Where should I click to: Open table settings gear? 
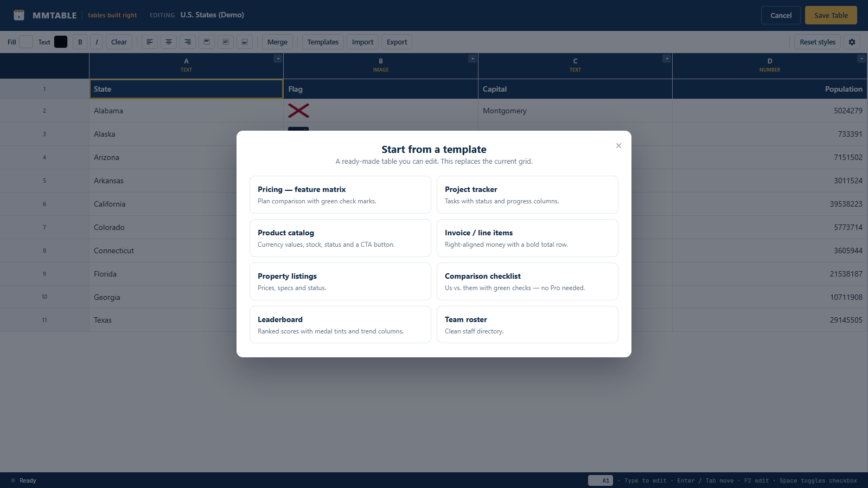pyautogui.click(x=852, y=42)
